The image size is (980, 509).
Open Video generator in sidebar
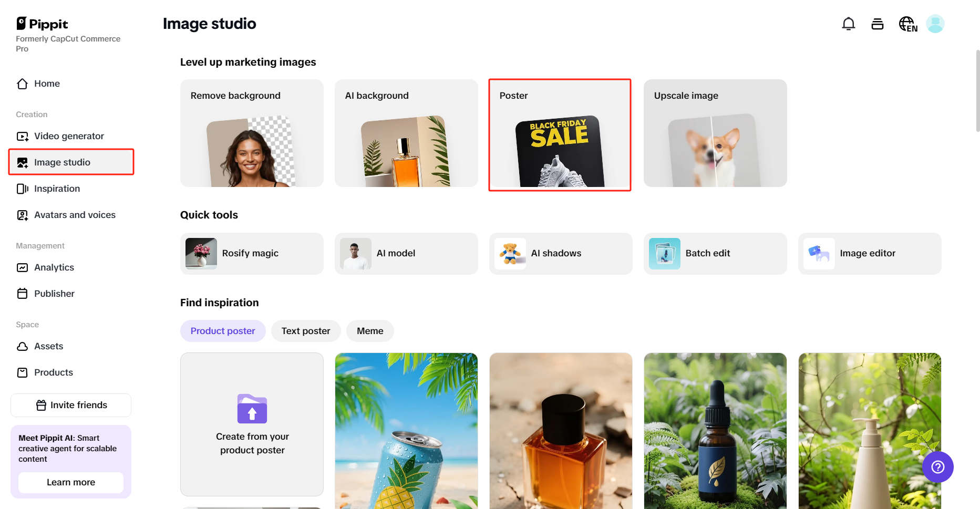(x=69, y=136)
